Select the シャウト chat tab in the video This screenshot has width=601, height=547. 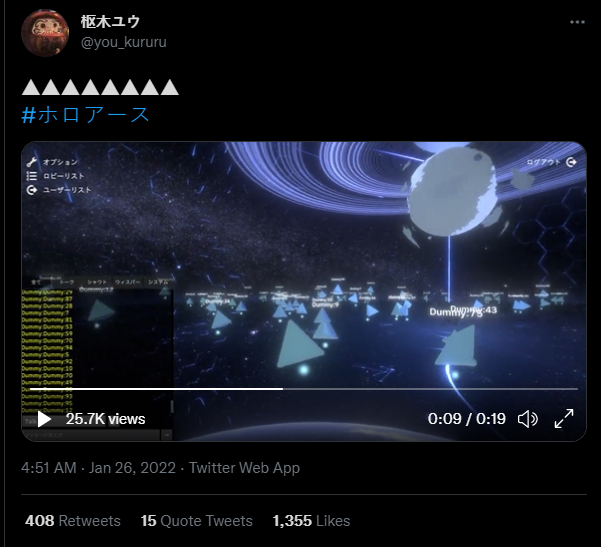97,282
